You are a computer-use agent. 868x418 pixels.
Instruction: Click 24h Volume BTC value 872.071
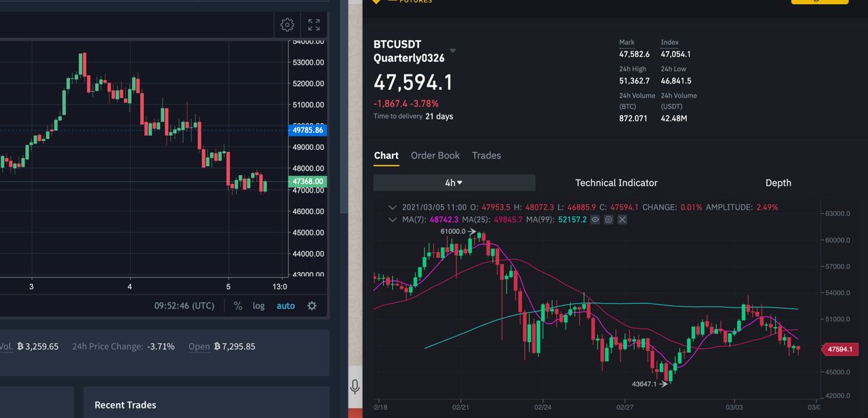tap(633, 119)
